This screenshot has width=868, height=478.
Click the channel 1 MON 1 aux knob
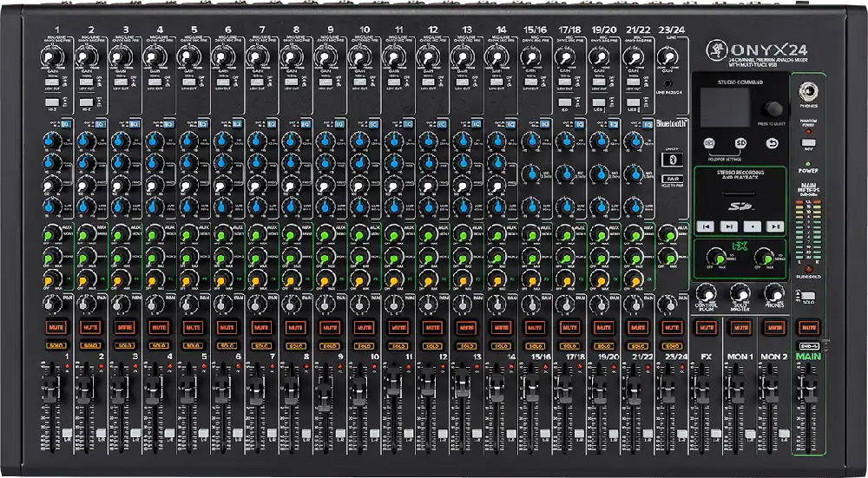point(51,234)
